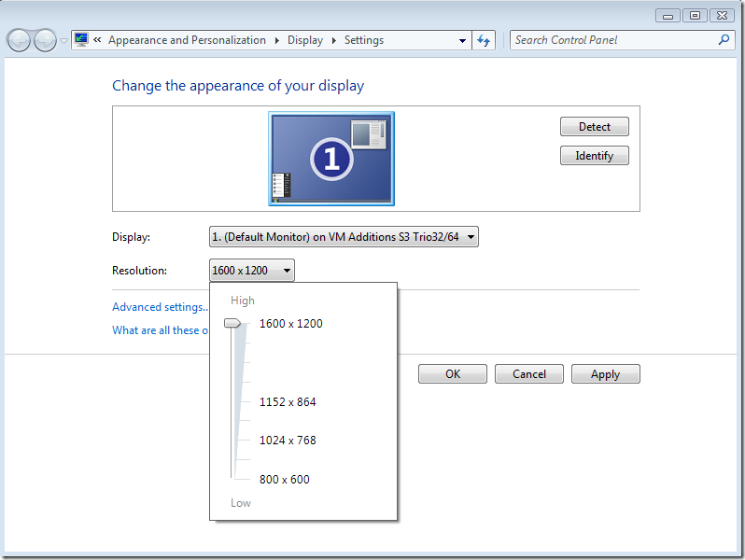Select monitor 1 thumbnail
This screenshot has height=560, width=745.
pos(331,159)
